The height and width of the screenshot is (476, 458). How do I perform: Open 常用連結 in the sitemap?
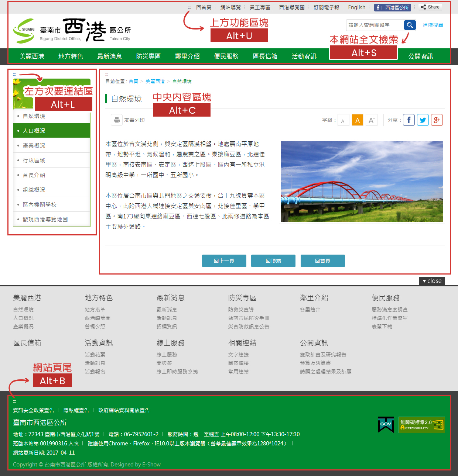point(238,372)
